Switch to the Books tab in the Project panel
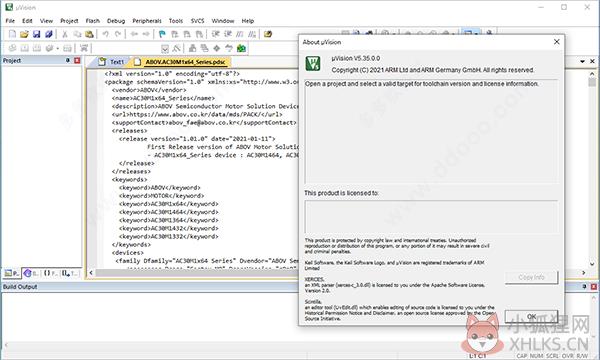The height and width of the screenshot is (360, 600). click(31, 273)
